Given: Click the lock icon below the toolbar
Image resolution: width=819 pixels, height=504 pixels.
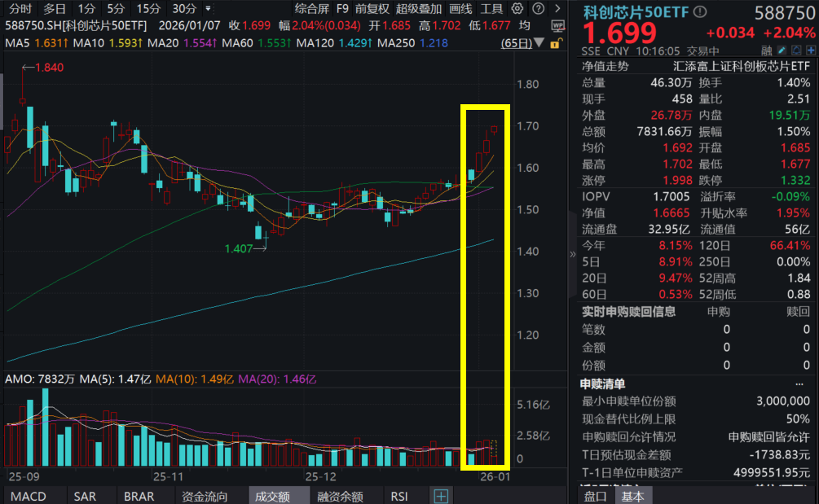Looking at the screenshot, I should click(x=557, y=43).
